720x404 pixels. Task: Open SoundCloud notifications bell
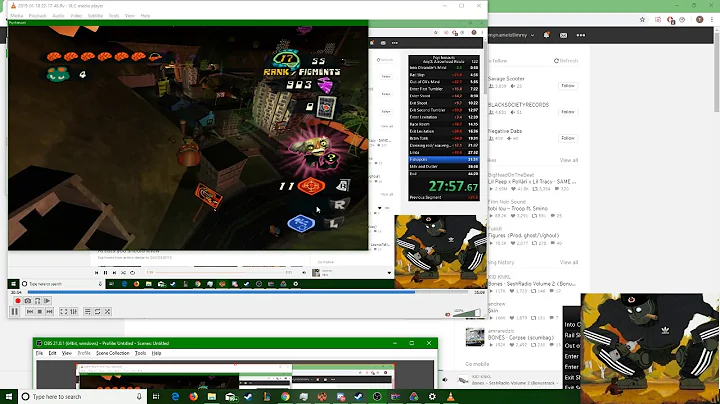[x=546, y=35]
